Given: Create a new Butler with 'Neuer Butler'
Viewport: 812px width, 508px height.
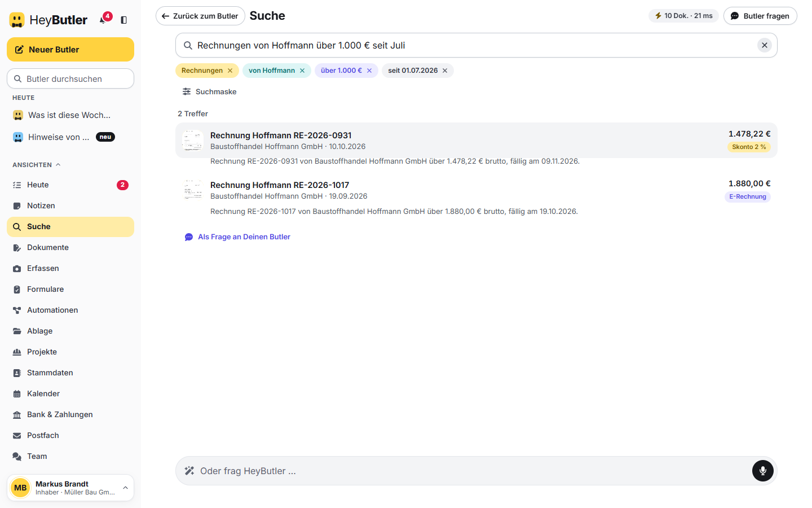Looking at the screenshot, I should (x=70, y=50).
